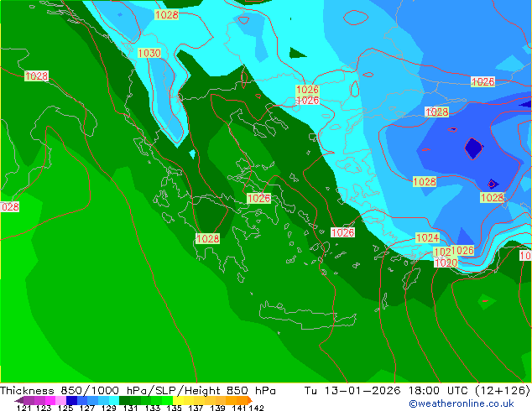Click the legend value 127

pyautogui.click(x=87, y=408)
